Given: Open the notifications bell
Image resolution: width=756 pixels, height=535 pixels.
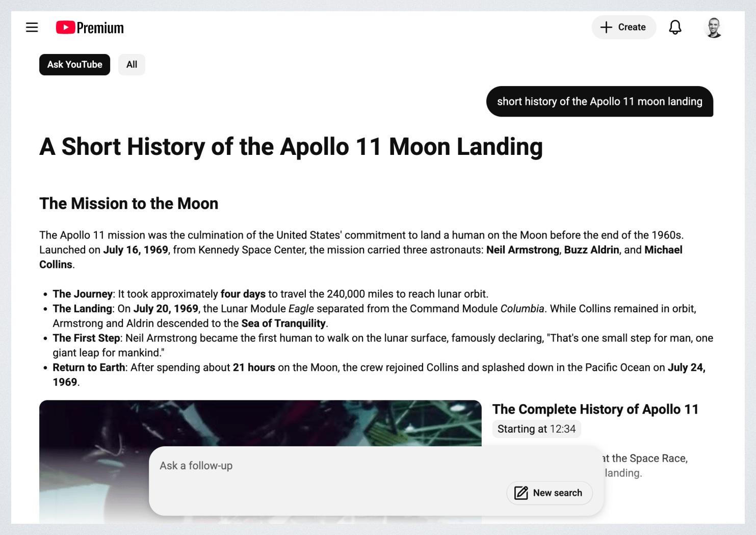Looking at the screenshot, I should tap(675, 28).
